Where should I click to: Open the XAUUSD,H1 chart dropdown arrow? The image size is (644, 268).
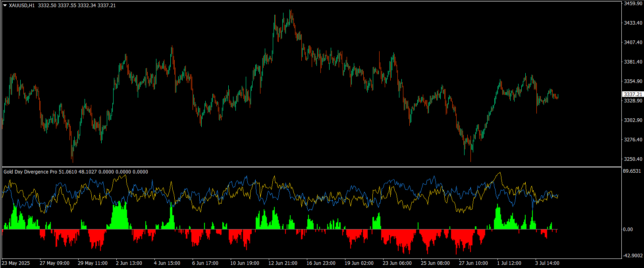(x=5, y=6)
